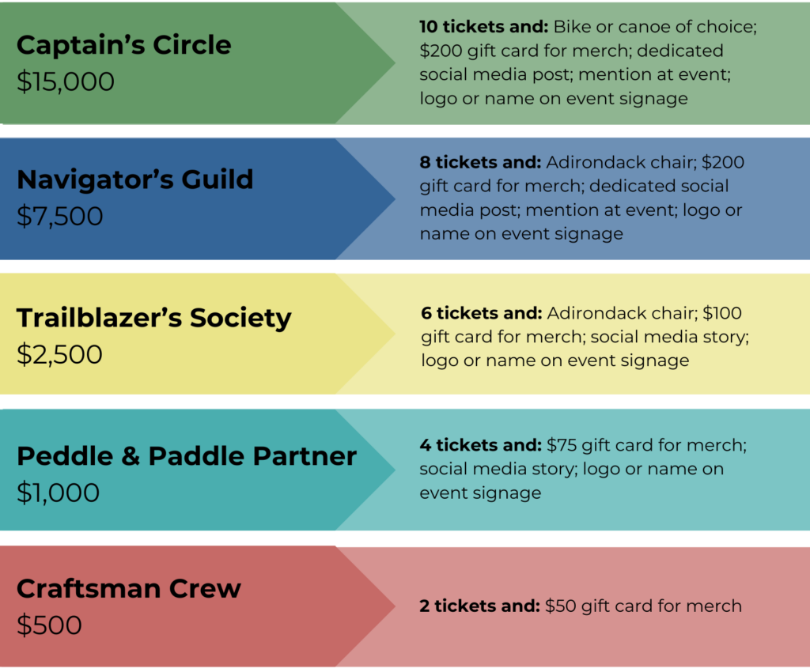Click the green arrow tip of Captain's Circle
This screenshot has height=672, width=810.
tap(380, 63)
